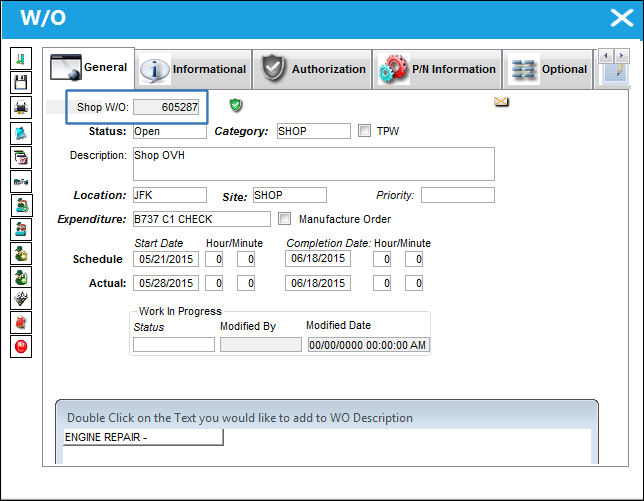Image resolution: width=644 pixels, height=501 pixels.
Task: Switch to the P/N Information tab
Action: tap(437, 69)
